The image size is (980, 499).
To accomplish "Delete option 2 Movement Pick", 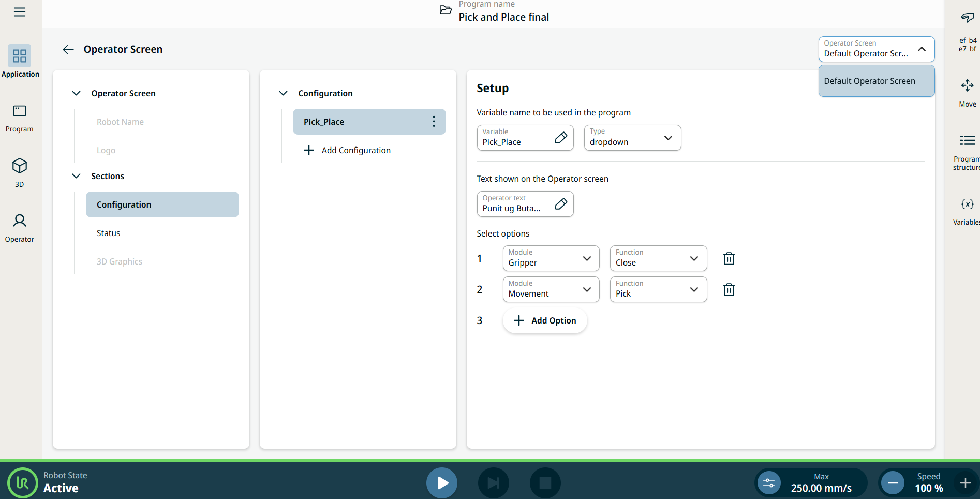I will click(x=729, y=289).
